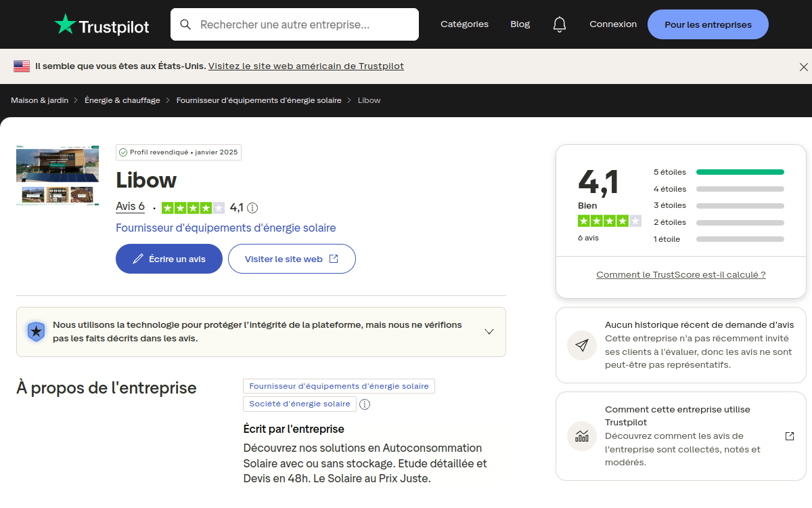812x508 pixels.
Task: Click Profil revendiqué janvier 2025 badge
Action: pyautogui.click(x=179, y=152)
